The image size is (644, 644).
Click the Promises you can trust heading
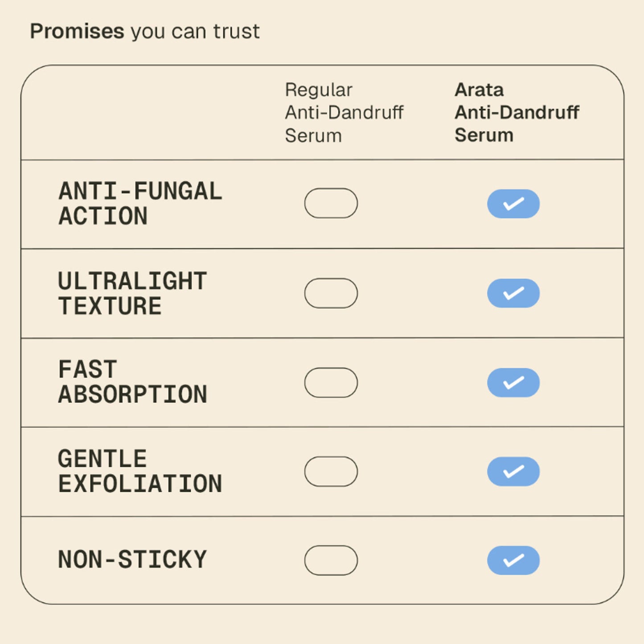click(x=145, y=32)
